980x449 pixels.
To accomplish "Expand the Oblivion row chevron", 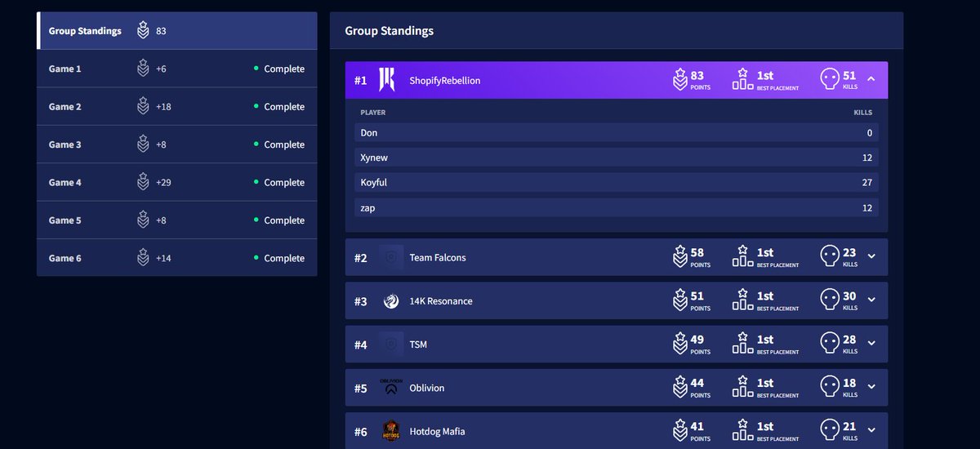I will point(871,387).
